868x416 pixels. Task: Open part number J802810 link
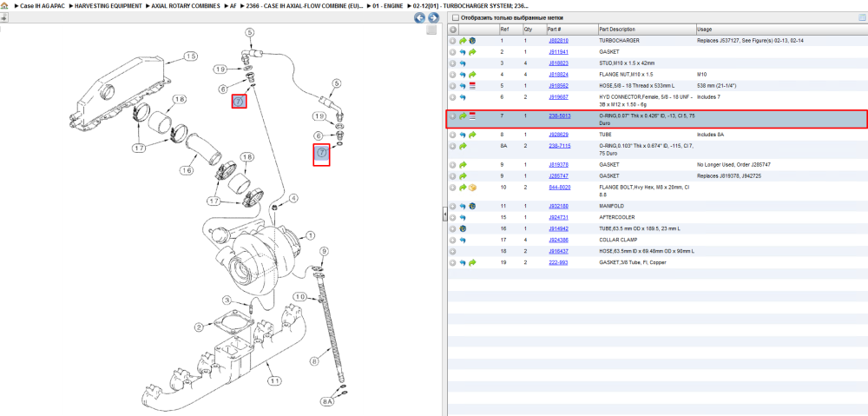558,41
